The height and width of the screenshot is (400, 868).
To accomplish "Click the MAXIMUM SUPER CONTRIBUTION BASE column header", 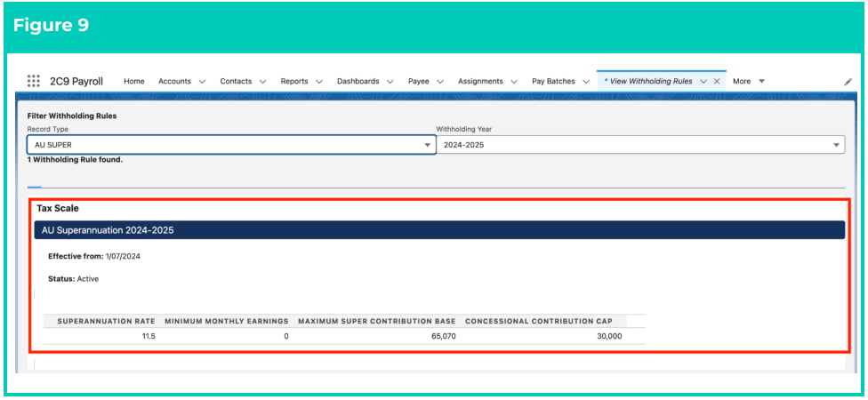I will point(377,321).
